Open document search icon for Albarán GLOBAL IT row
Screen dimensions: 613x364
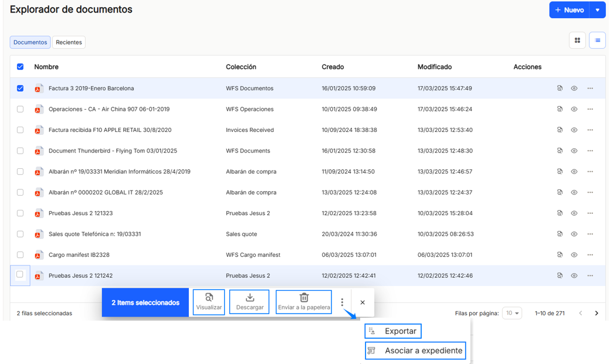pos(560,192)
